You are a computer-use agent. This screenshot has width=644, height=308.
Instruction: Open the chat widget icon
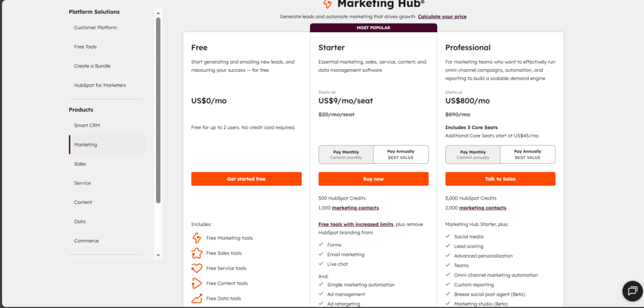tap(631, 290)
